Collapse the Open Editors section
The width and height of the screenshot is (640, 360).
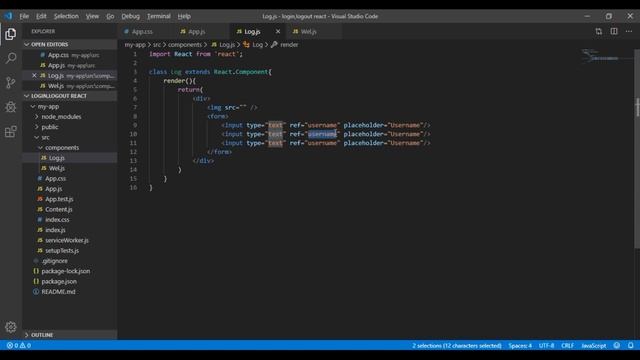pyautogui.click(x=69, y=44)
